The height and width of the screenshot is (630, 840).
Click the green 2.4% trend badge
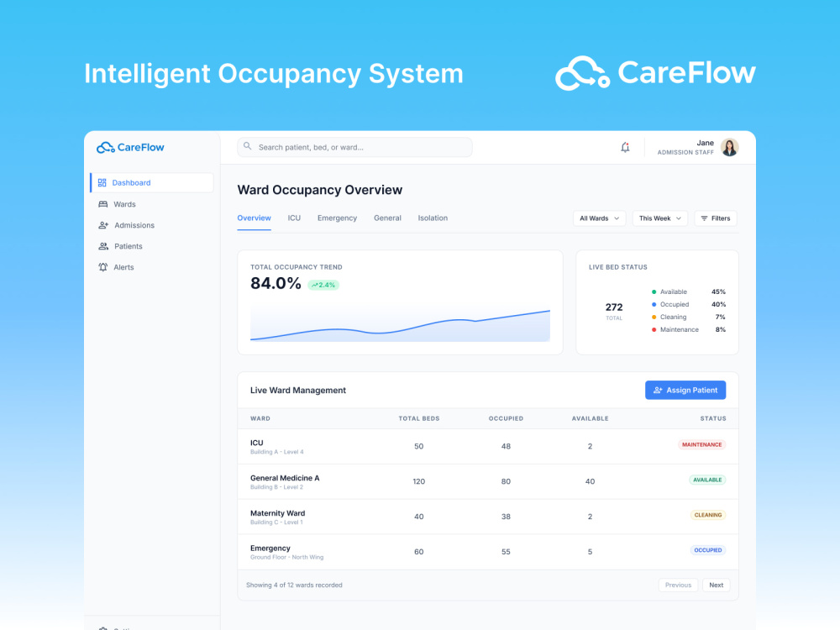[323, 285]
